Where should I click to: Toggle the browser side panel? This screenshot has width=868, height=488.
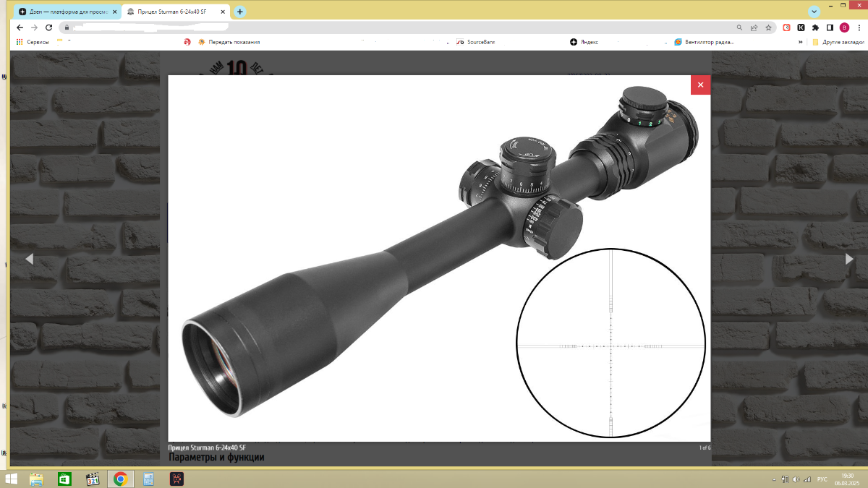coord(830,27)
